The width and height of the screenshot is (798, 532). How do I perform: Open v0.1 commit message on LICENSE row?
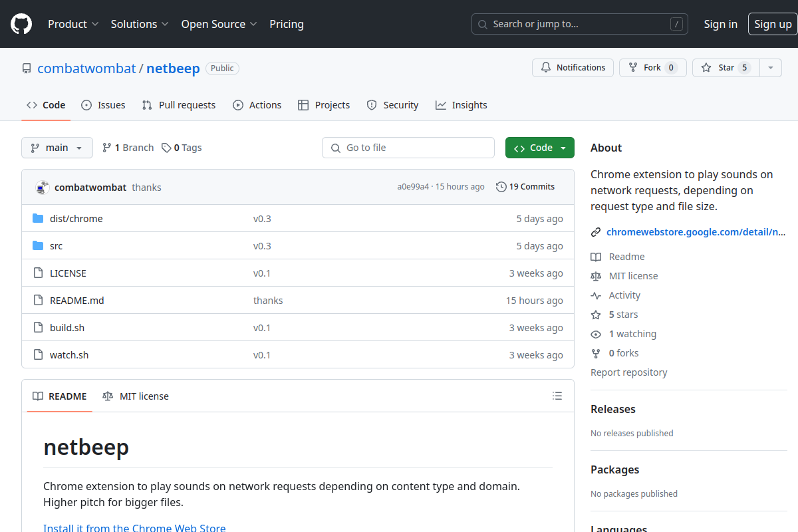point(262,273)
